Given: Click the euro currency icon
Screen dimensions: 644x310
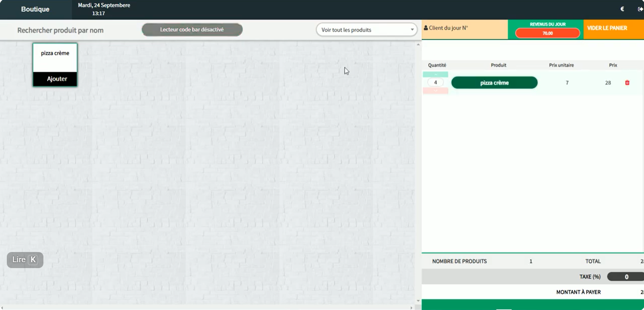Looking at the screenshot, I should (622, 9).
